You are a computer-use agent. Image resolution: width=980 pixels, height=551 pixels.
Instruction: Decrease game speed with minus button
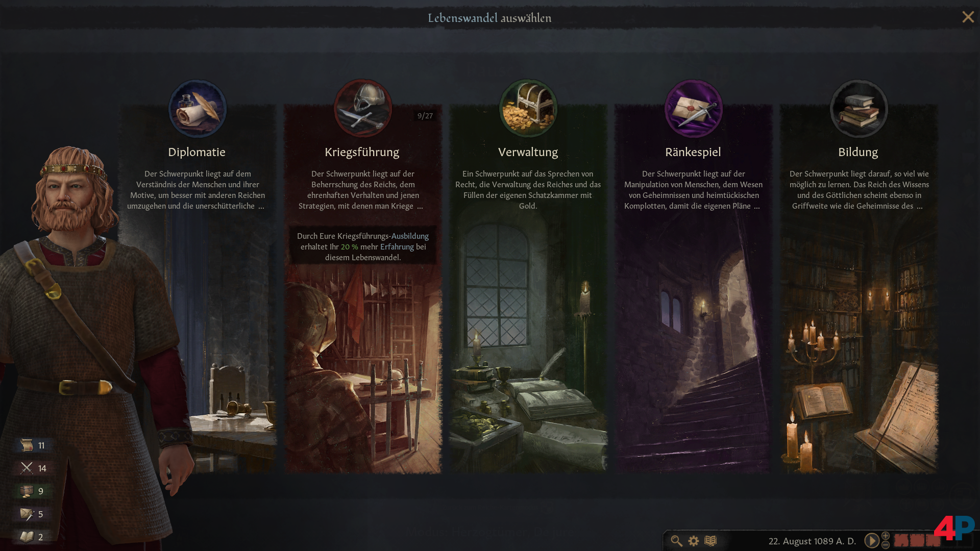point(886,545)
